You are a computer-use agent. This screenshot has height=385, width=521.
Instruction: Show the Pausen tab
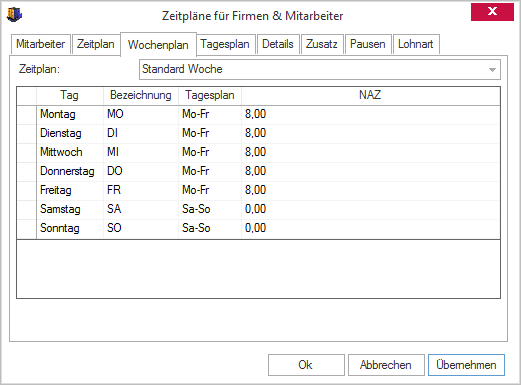pyautogui.click(x=368, y=44)
